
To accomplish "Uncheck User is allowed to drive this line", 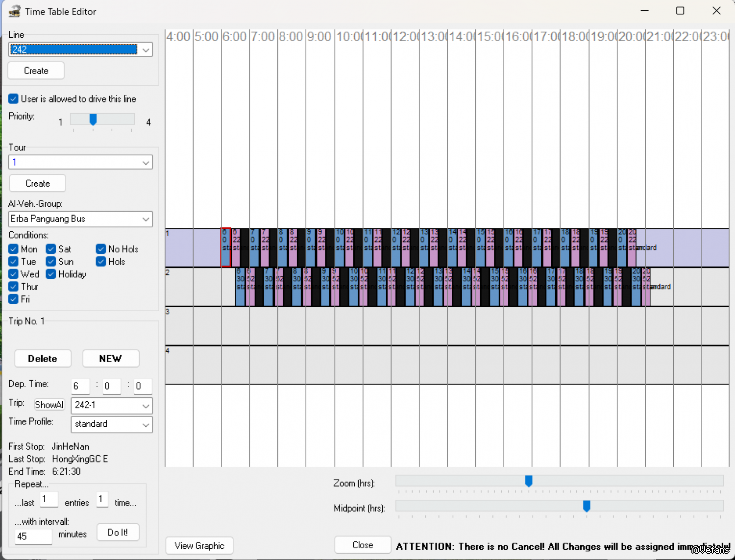I will click(13, 99).
